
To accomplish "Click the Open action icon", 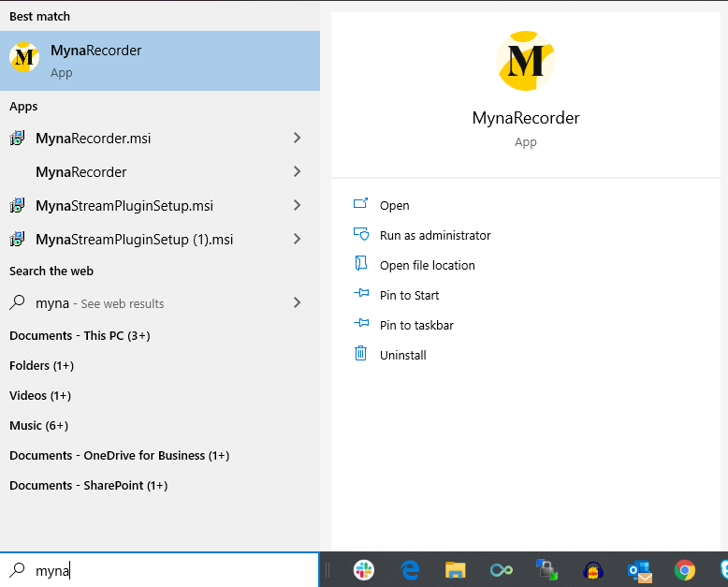I will (x=361, y=203).
